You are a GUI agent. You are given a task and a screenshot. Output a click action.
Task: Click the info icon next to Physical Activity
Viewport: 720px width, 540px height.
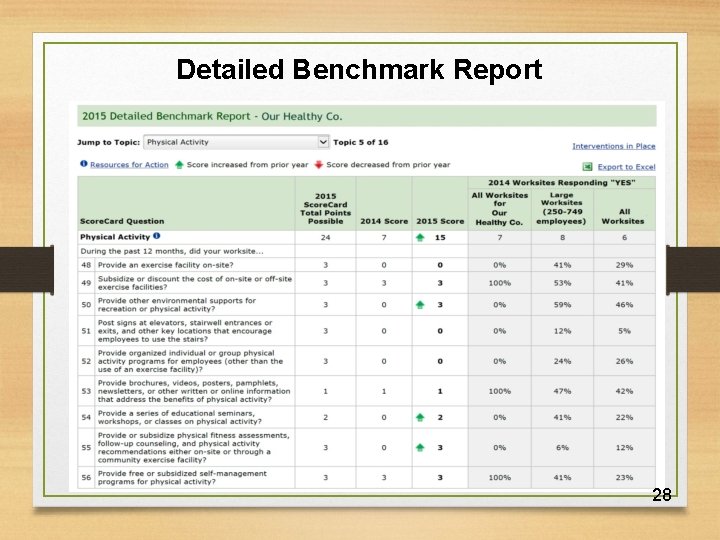pyautogui.click(x=157, y=236)
